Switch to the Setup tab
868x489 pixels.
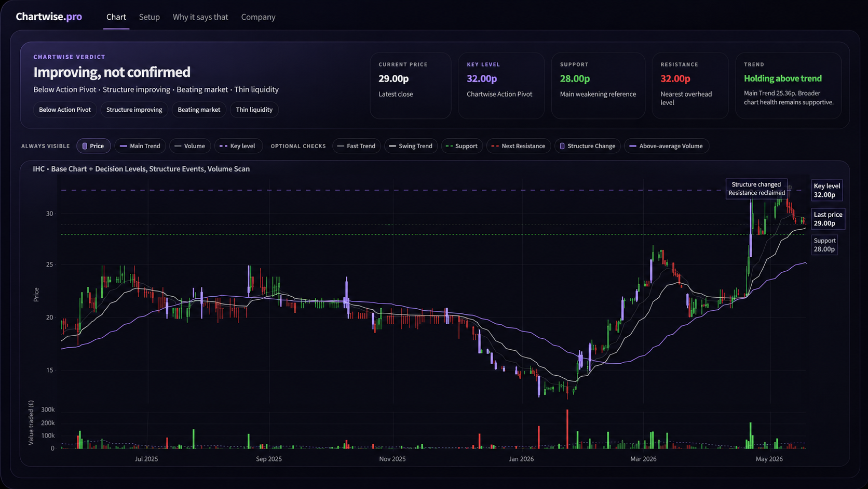149,17
